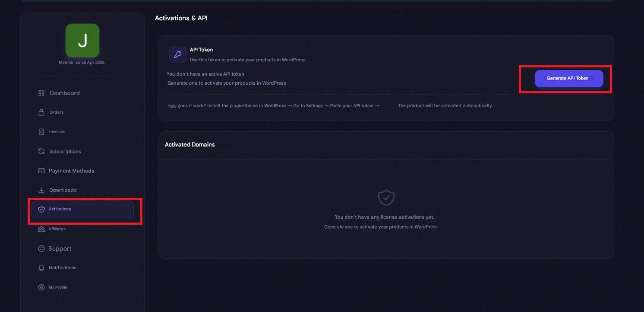Click the Subscriptions refresh icon
Screen dimensions: 644x312
pos(41,151)
